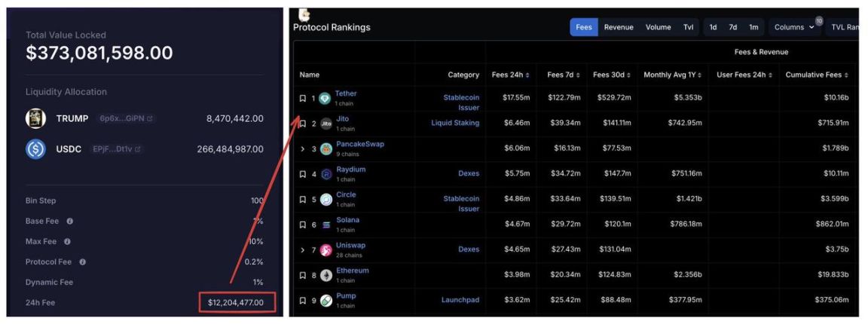This screenshot has height=324, width=868.
Task: Click the Base Fee info icon
Action: (x=69, y=221)
